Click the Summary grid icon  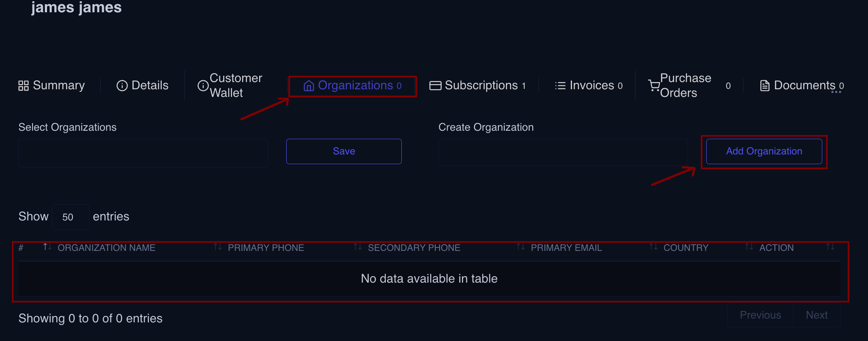tap(23, 86)
